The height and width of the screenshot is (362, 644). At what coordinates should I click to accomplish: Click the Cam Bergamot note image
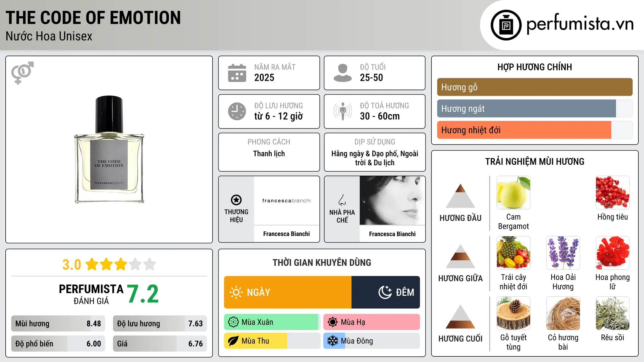click(x=514, y=192)
